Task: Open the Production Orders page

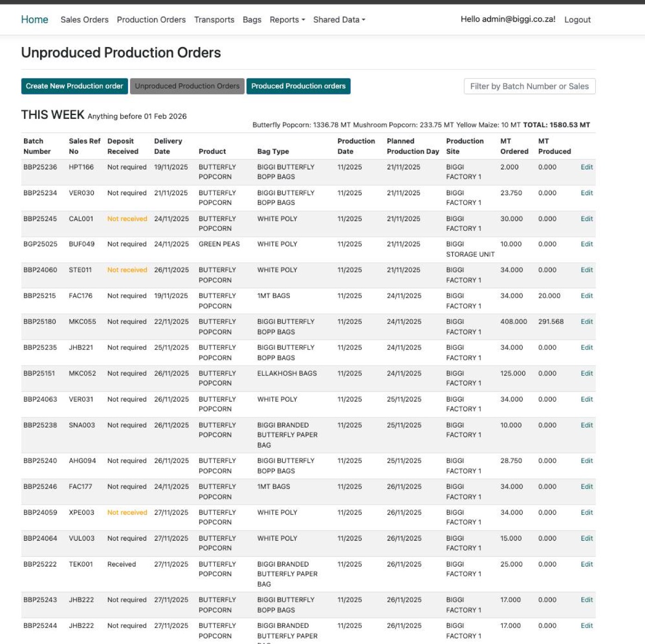Action: [x=151, y=19]
